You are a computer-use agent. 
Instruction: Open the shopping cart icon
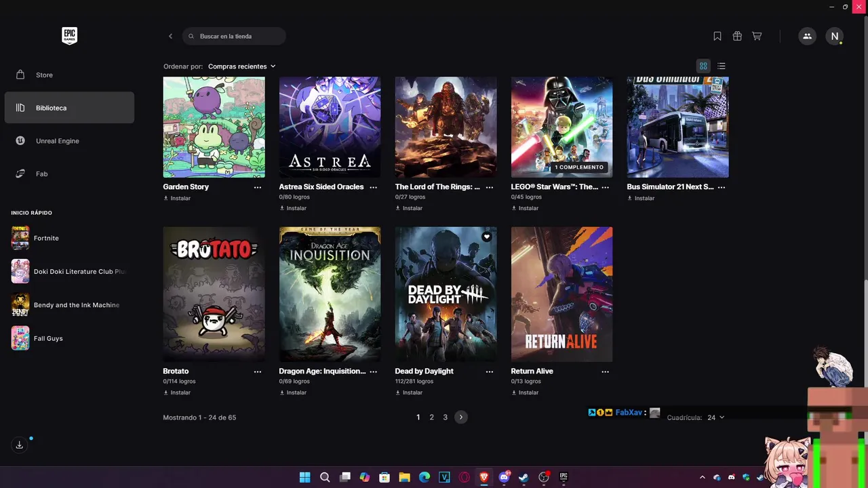(x=757, y=36)
